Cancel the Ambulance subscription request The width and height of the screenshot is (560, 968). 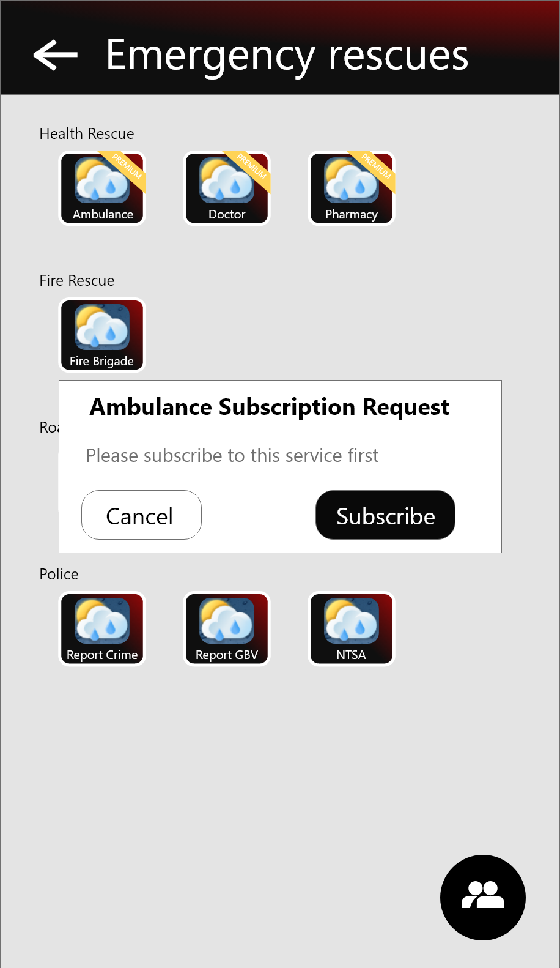point(141,515)
